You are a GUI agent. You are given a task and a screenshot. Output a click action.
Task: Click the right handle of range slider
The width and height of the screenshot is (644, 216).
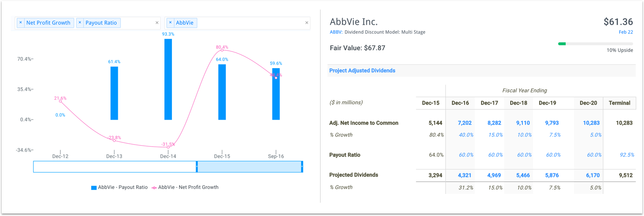[x=302, y=167]
